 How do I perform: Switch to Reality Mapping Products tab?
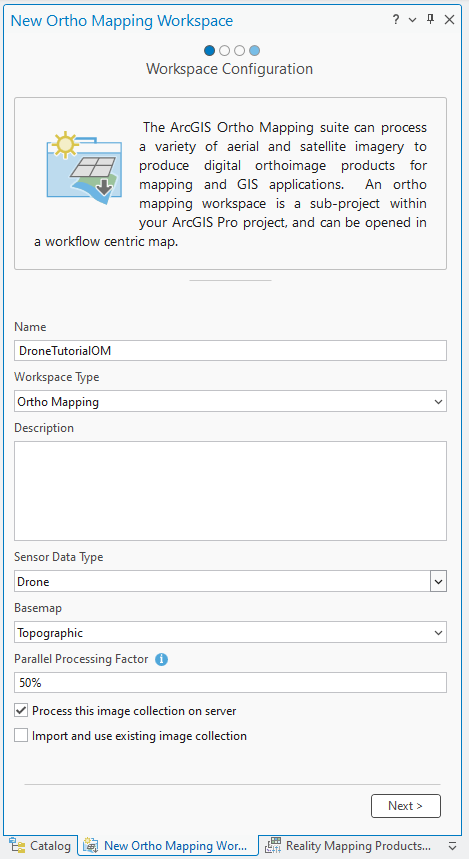[348, 845]
